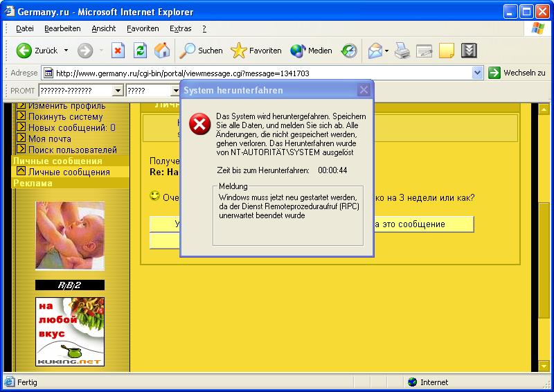Click up-arrow icon beside Личные сообщения

tap(21, 171)
